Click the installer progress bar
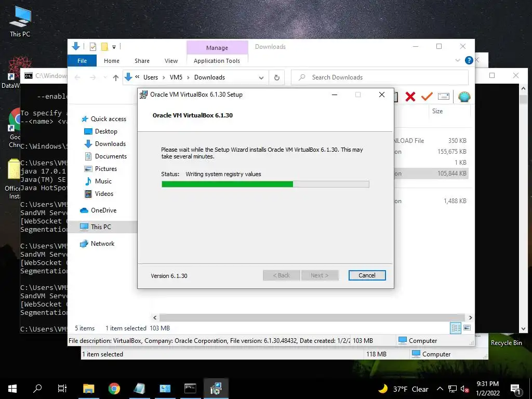Image resolution: width=532 pixels, height=399 pixels. [265, 184]
